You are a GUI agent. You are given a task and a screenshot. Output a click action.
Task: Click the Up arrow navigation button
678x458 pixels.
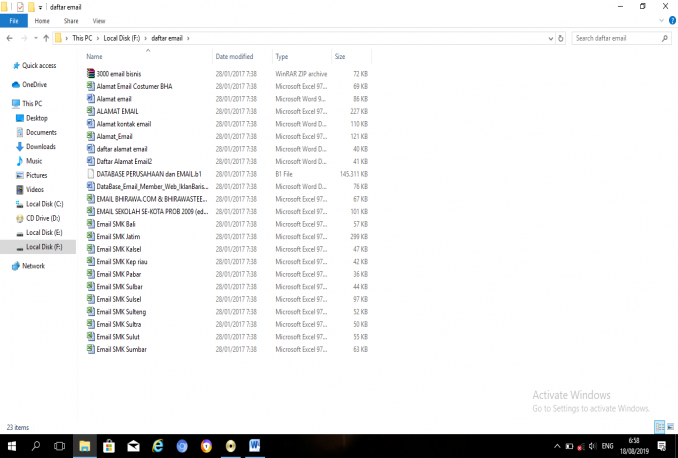[46, 38]
